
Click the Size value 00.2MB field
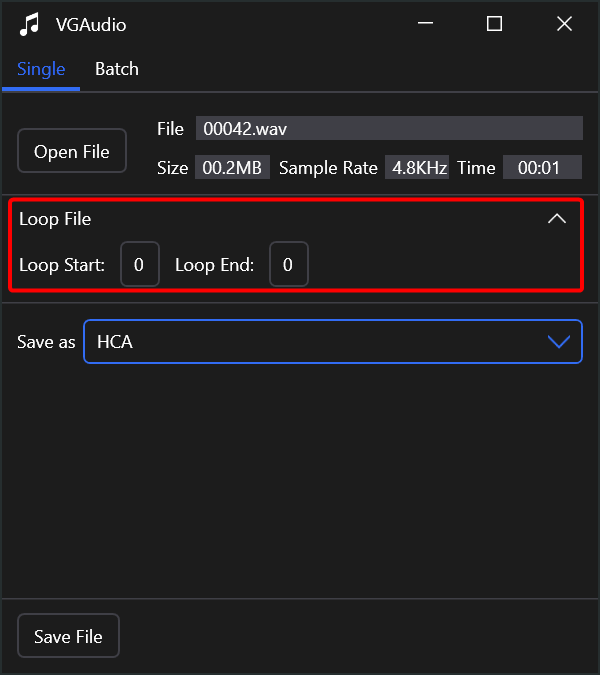pyautogui.click(x=232, y=167)
